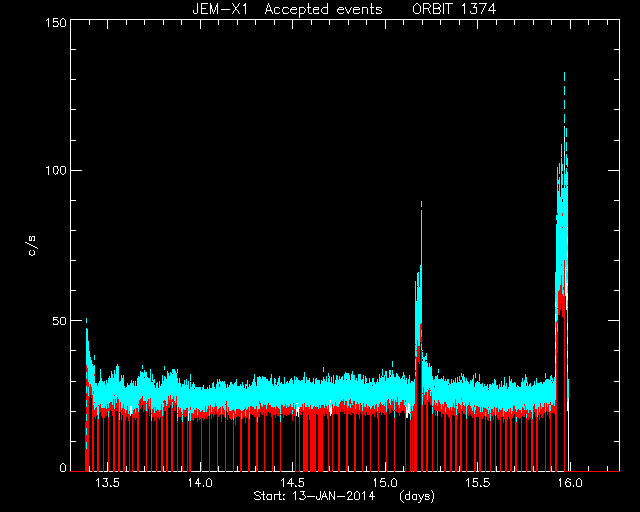Click the (days) x-axis unit label

[417, 496]
